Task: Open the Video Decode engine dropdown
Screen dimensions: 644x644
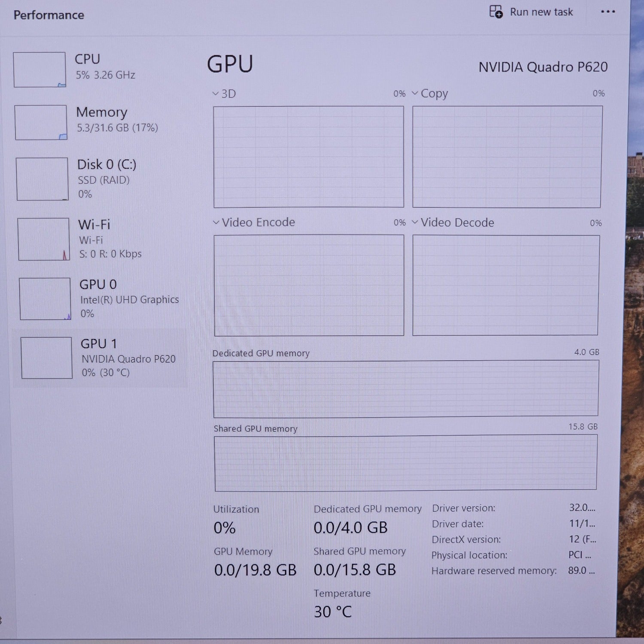Action: pos(415,222)
